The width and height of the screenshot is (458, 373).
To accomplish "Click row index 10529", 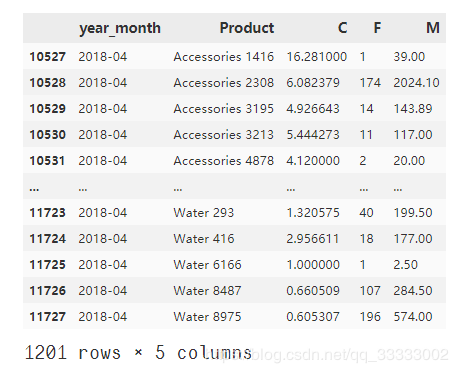I will [47, 109].
